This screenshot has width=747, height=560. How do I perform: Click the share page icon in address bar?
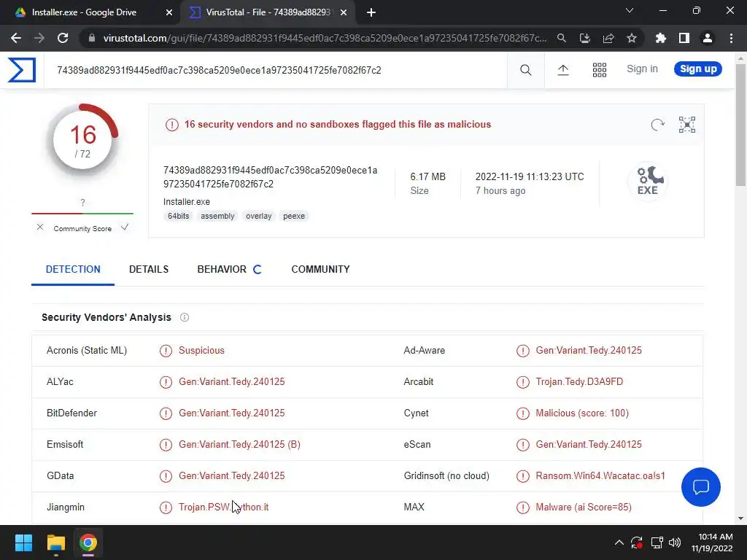608,38
